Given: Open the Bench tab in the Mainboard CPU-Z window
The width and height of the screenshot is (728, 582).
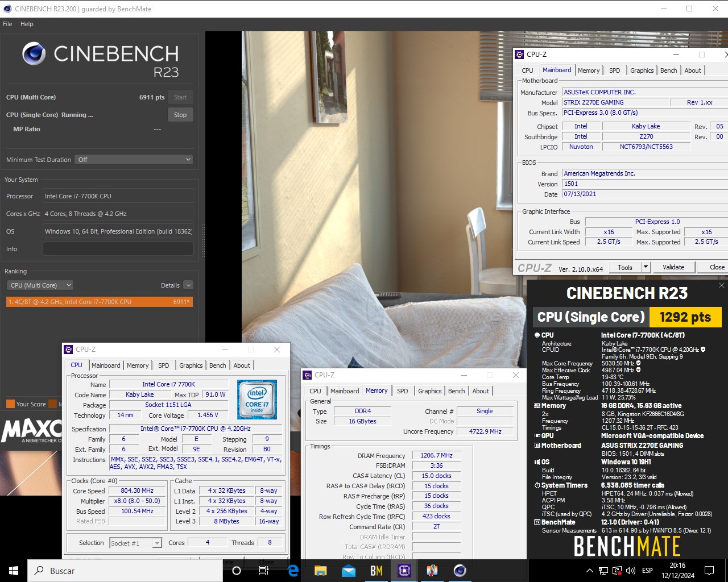Looking at the screenshot, I should click(x=669, y=70).
